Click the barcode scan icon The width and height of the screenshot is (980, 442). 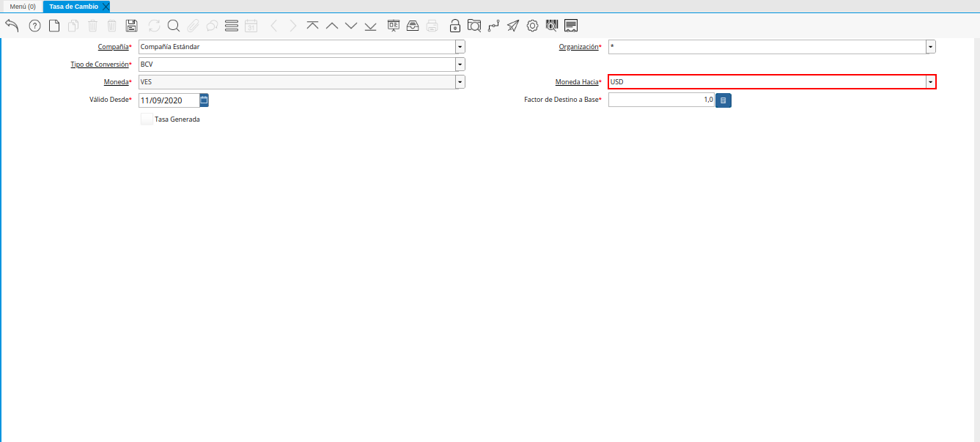[552, 26]
